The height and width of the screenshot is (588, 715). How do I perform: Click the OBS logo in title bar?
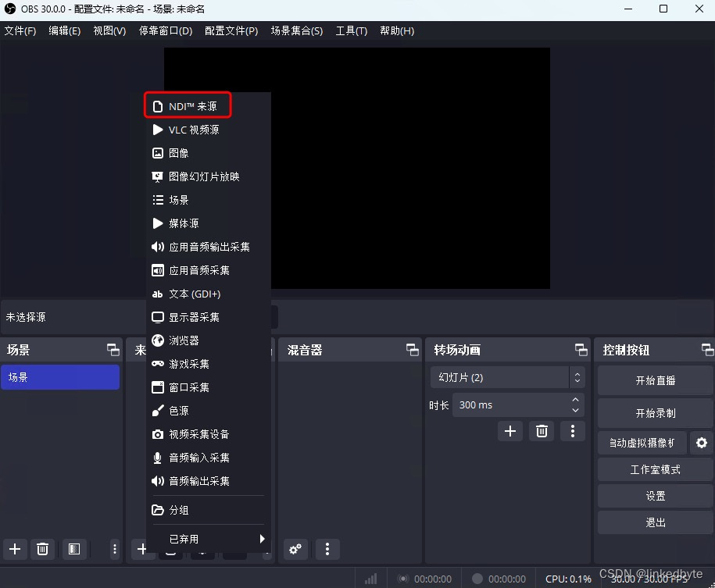[x=9, y=9]
